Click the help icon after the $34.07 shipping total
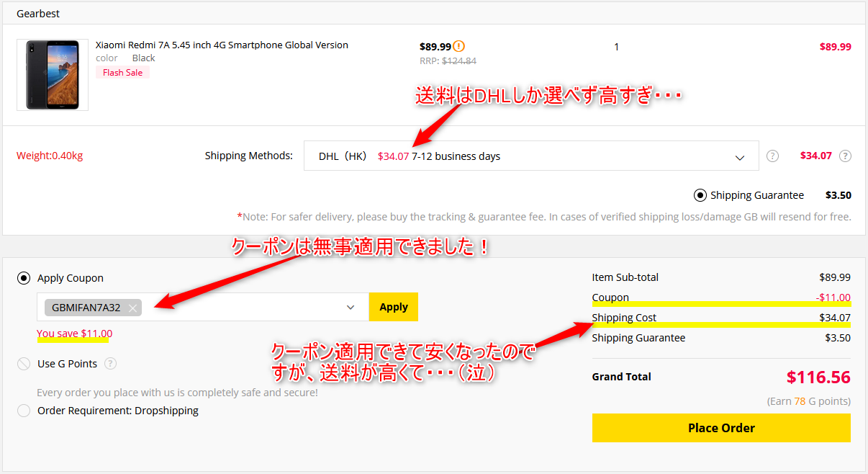 846,156
